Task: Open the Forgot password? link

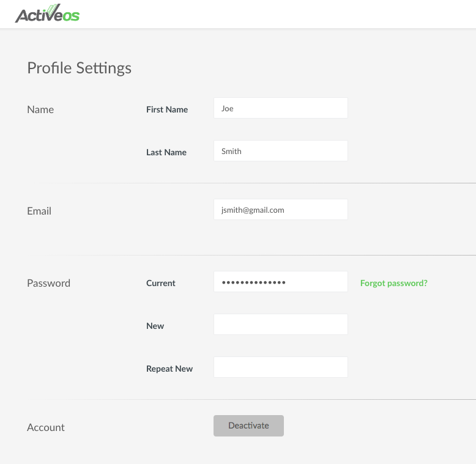Action: (x=394, y=283)
